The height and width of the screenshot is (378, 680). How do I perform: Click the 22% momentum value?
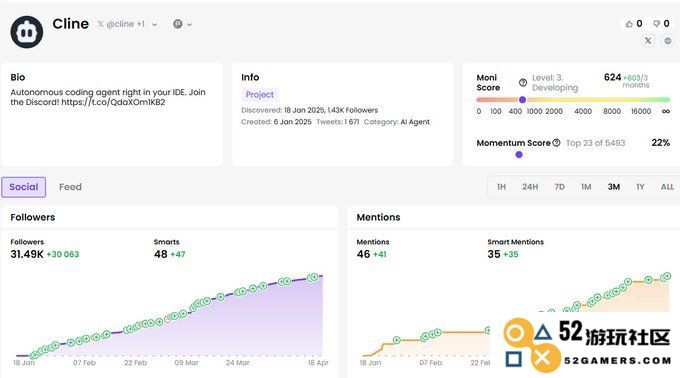tap(660, 143)
